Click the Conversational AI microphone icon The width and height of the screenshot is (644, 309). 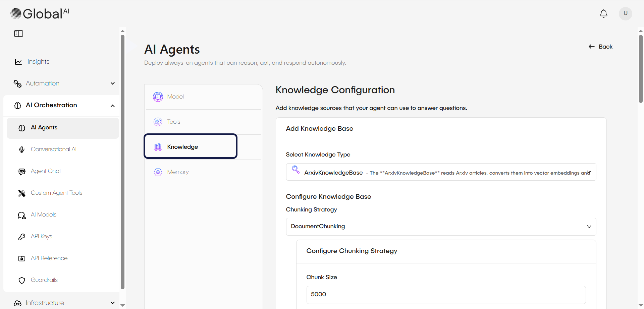[x=21, y=149]
